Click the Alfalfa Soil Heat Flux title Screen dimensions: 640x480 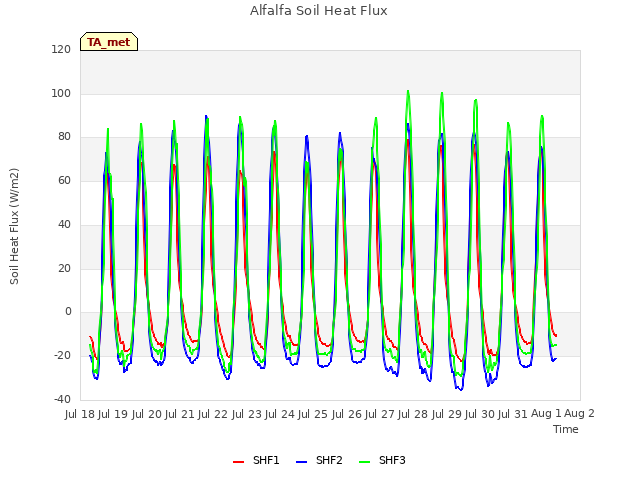[x=319, y=10]
